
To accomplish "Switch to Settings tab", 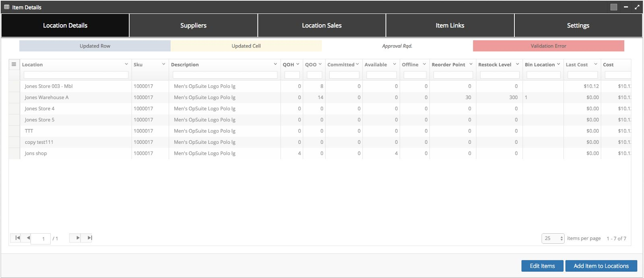I will tap(578, 25).
